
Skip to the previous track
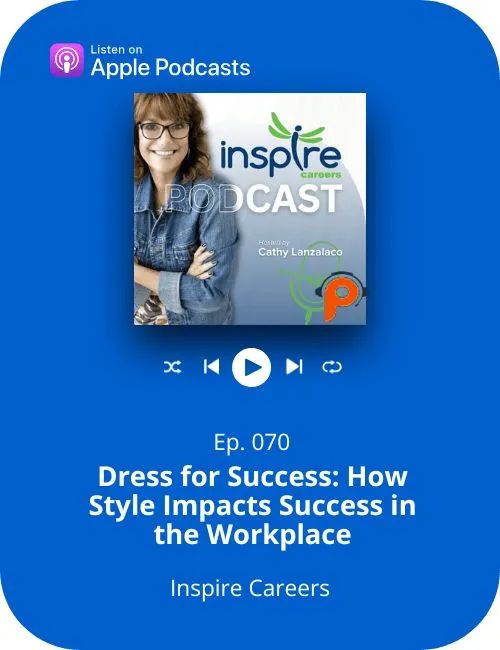pos(211,367)
